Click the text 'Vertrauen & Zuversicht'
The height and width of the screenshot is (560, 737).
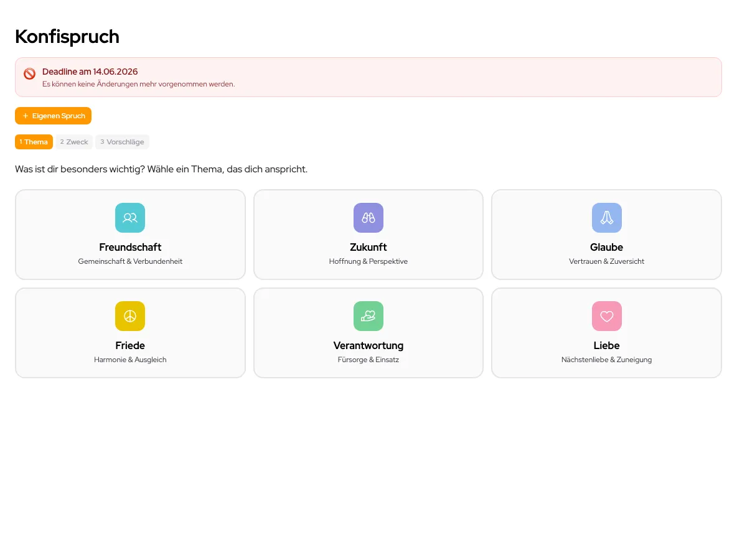[607, 261]
